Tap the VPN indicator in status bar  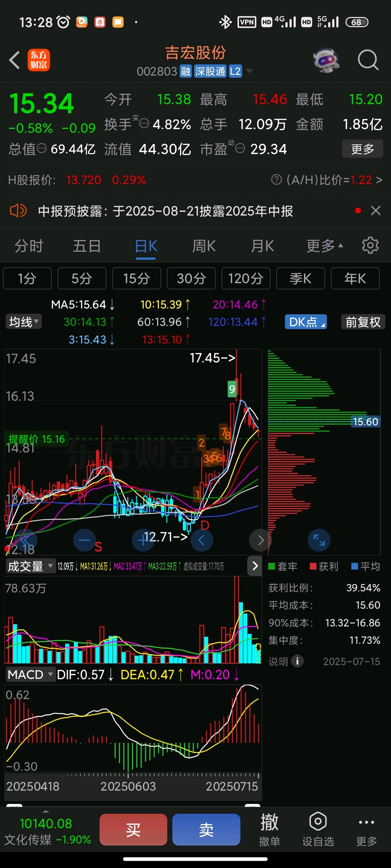(x=247, y=22)
